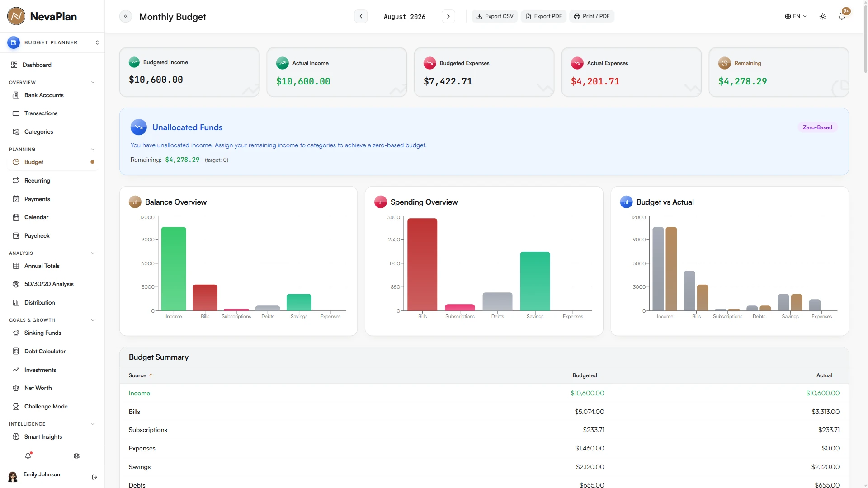Collapse the Planning sidebar section
The width and height of the screenshot is (868, 488).
point(93,149)
